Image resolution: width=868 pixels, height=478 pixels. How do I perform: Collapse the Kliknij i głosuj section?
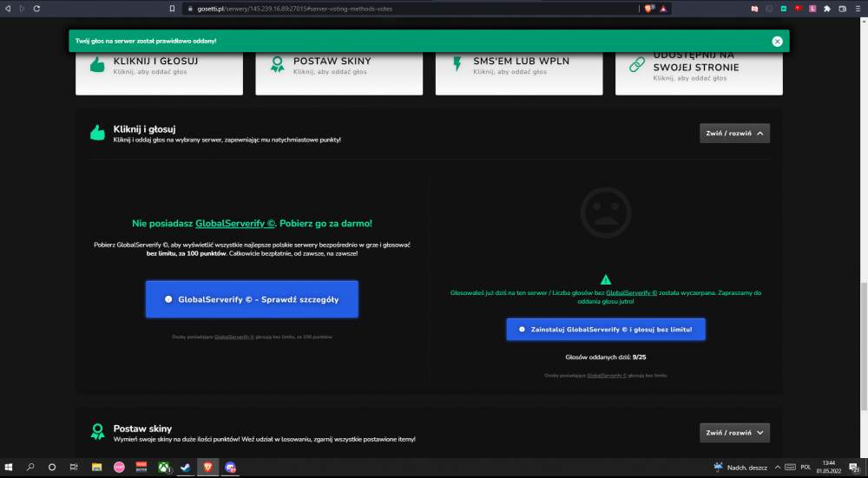734,134
